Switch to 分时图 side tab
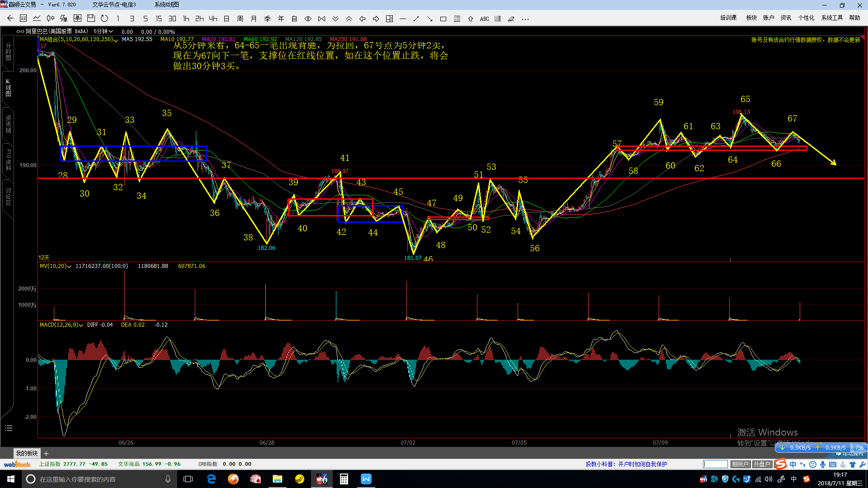This screenshot has width=868, height=488. [8, 52]
